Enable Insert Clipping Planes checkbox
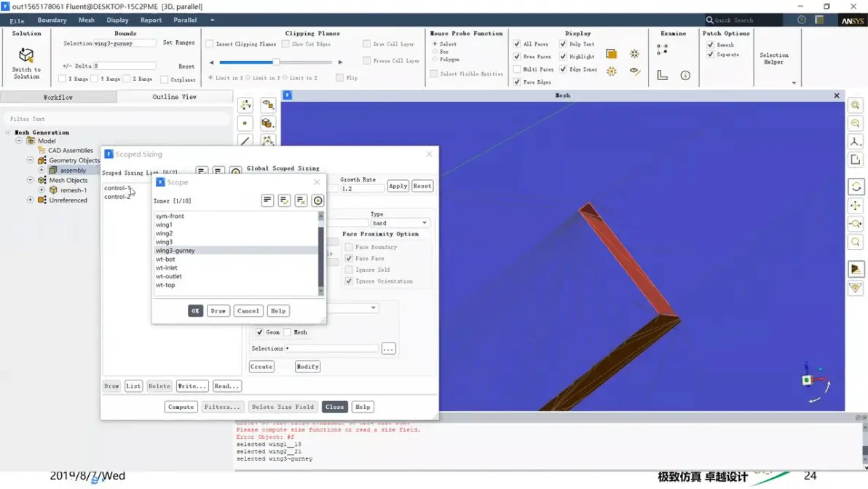 [210, 44]
